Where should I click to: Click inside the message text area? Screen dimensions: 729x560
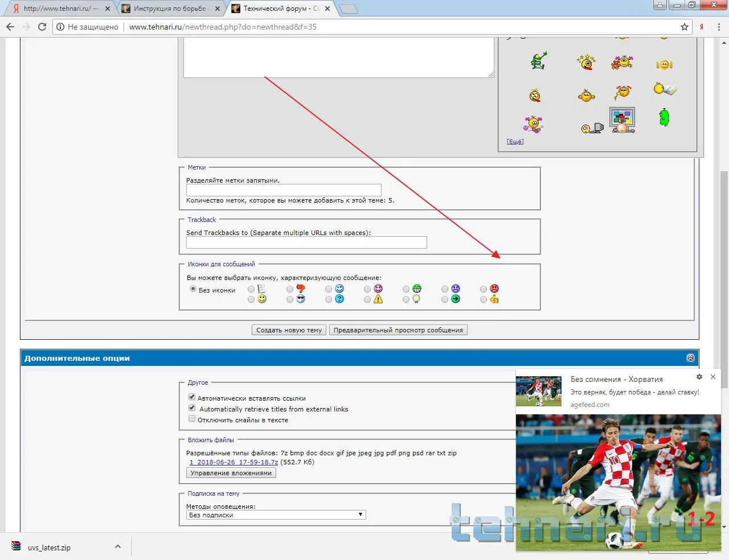point(338,57)
